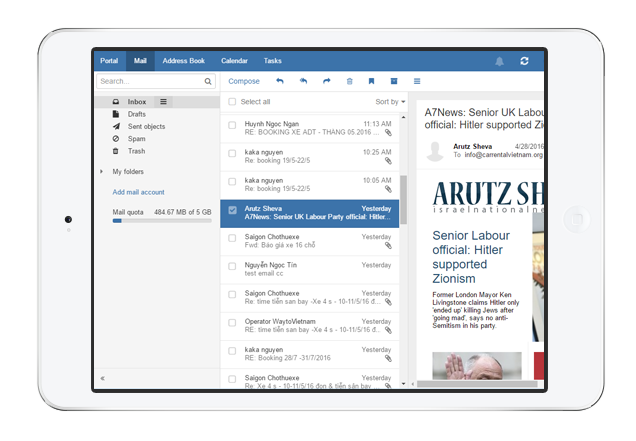
Task: Open the Trash folder
Action: pos(137,151)
